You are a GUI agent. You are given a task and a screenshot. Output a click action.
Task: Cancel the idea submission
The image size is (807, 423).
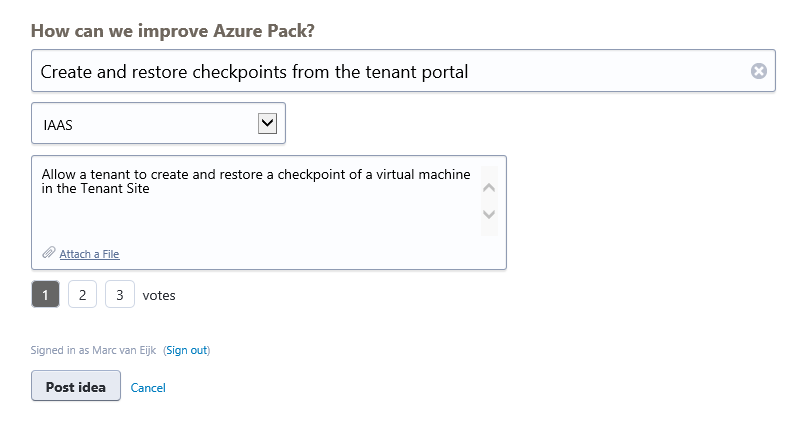click(148, 387)
